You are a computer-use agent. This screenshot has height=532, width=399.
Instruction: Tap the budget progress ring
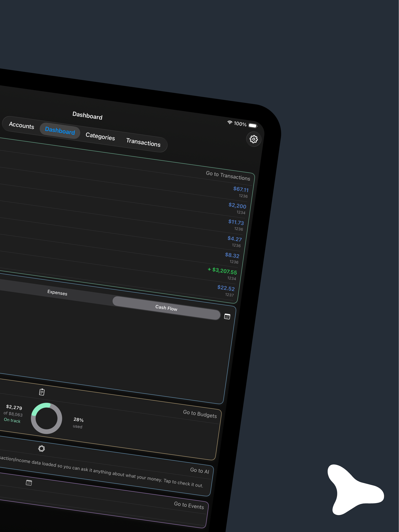pyautogui.click(x=46, y=418)
